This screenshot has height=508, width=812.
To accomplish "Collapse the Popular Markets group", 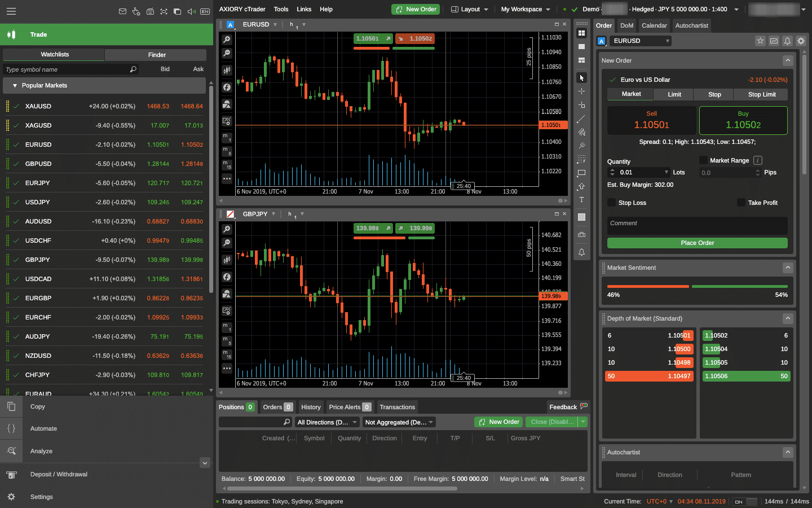I will 15,86.
